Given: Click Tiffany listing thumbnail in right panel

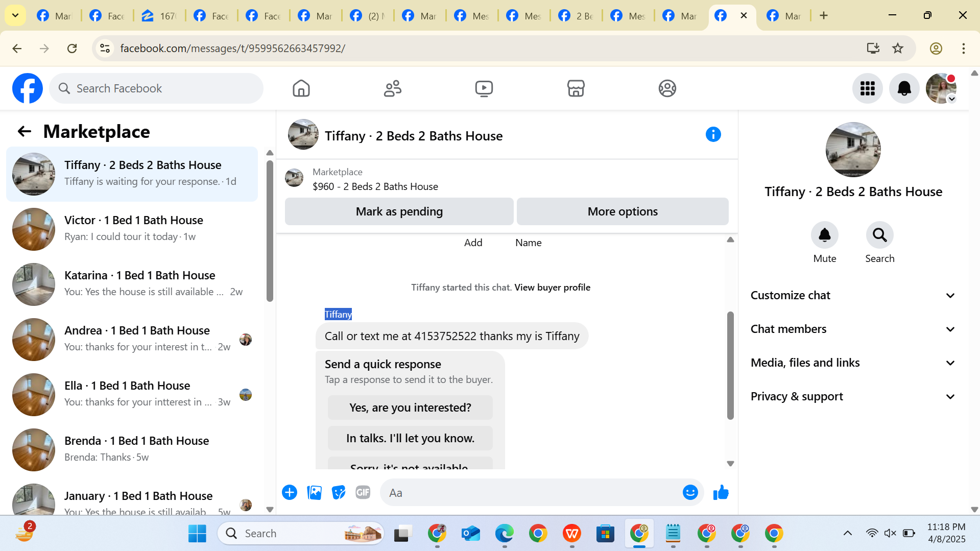Looking at the screenshot, I should point(853,149).
